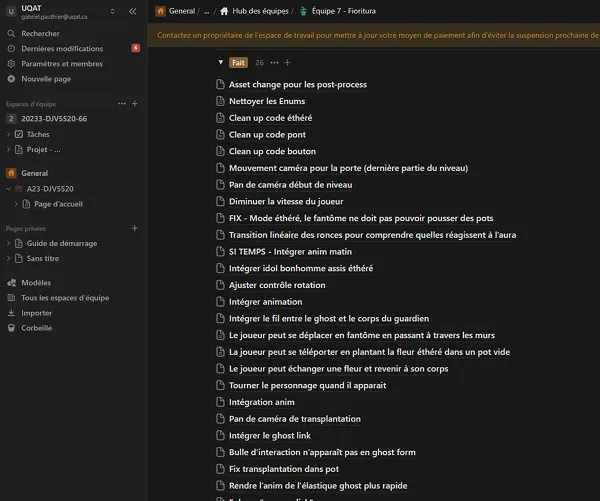This screenshot has width=600, height=501.
Task: Open Paramètres et membres settings
Action: click(61, 63)
